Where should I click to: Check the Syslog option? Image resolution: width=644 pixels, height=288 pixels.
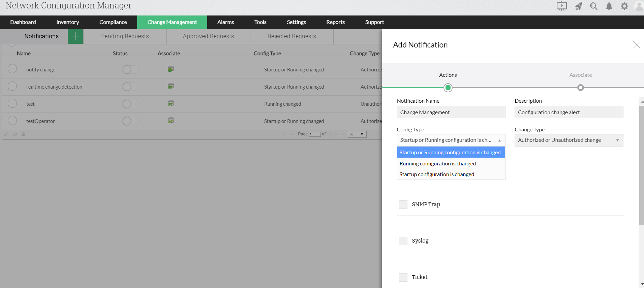(x=403, y=241)
